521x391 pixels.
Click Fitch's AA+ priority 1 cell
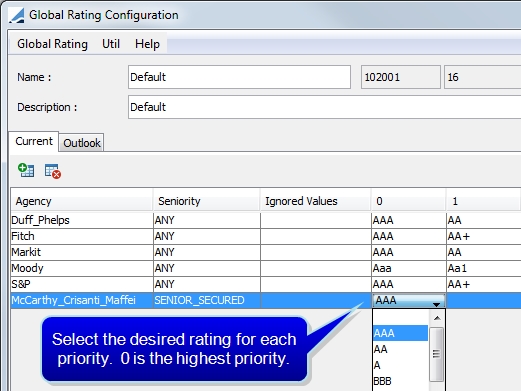coord(484,236)
